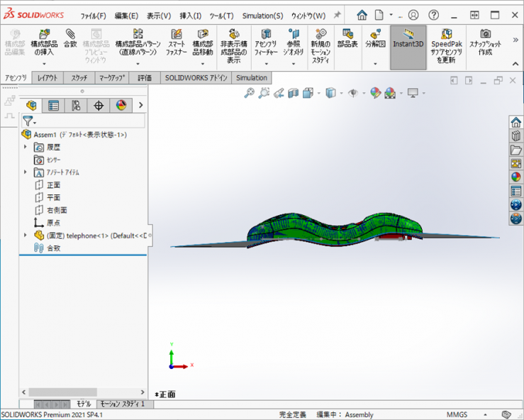This screenshot has height=420, width=524.
Task: Click the Bill of Materials (部品表) icon
Action: pyautogui.click(x=347, y=39)
